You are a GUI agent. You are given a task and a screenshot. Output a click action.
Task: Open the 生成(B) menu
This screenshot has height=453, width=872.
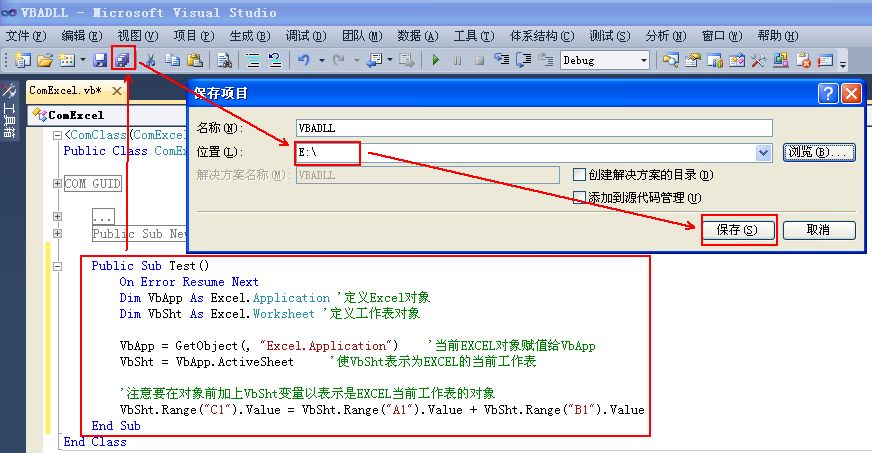pos(250,36)
